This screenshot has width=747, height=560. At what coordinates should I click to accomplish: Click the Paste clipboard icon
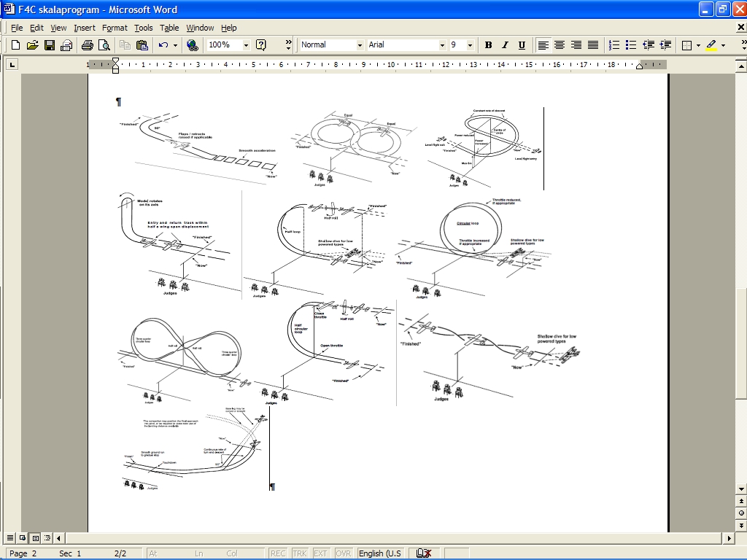pos(142,45)
